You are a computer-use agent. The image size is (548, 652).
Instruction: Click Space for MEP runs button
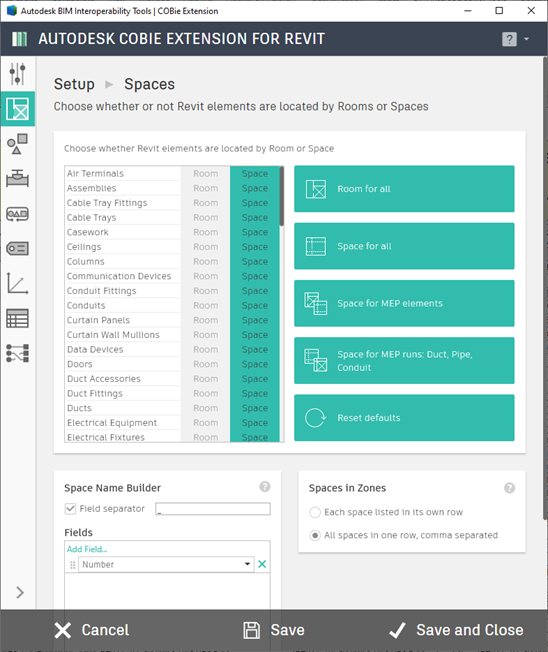[x=404, y=361]
